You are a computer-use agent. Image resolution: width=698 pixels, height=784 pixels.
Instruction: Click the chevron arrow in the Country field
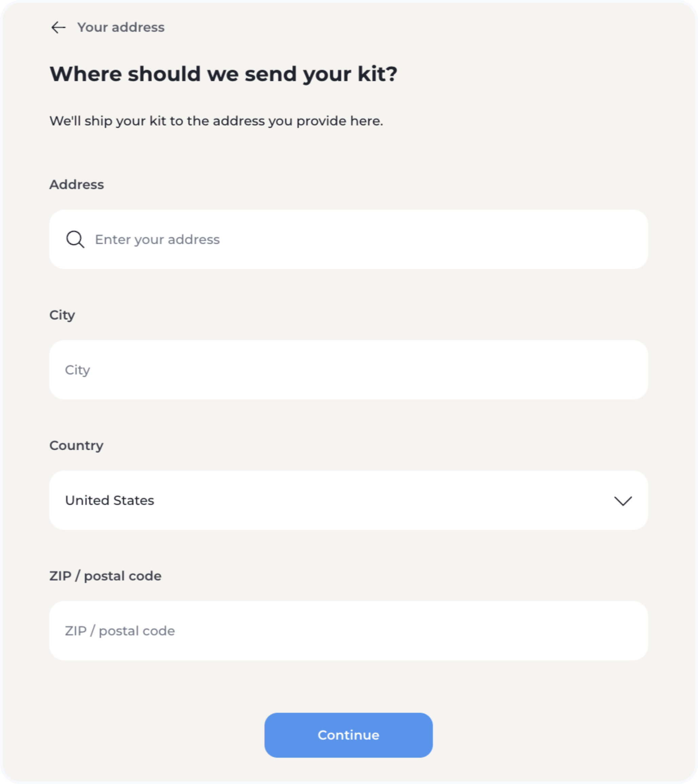[x=622, y=501]
